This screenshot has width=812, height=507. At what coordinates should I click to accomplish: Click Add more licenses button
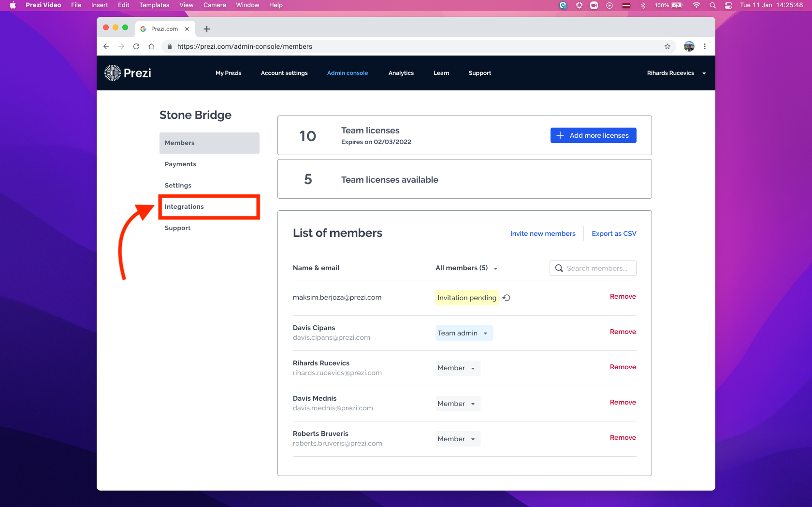tap(593, 135)
